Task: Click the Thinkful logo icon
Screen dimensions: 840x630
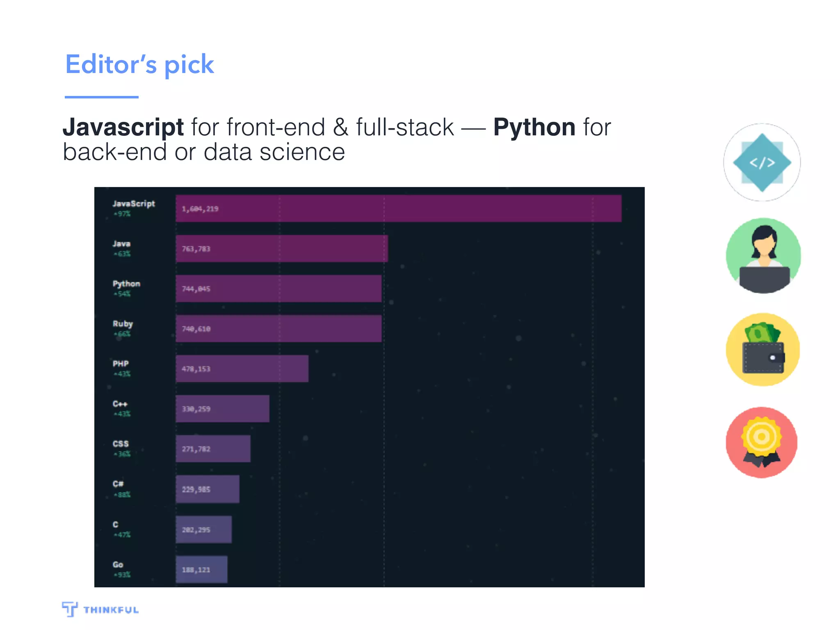Action: 70,609
